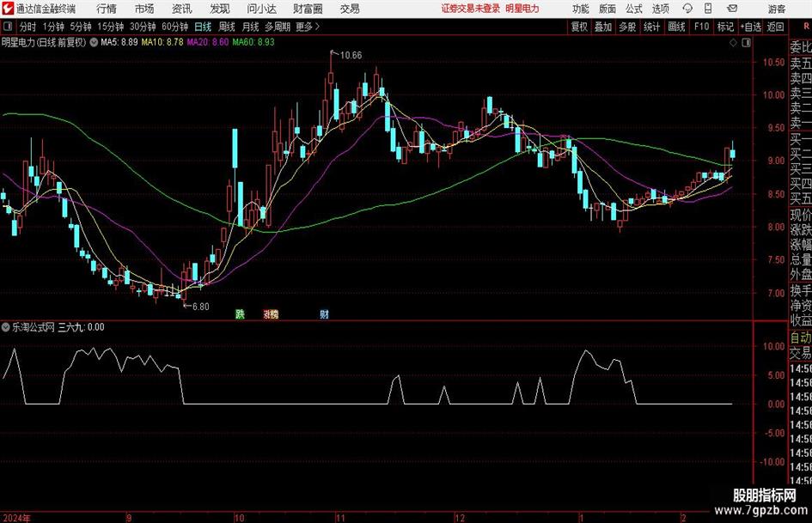The height and width of the screenshot is (523, 812).
Task: Click MA60: 8.93 indicator label
Action: (x=253, y=42)
